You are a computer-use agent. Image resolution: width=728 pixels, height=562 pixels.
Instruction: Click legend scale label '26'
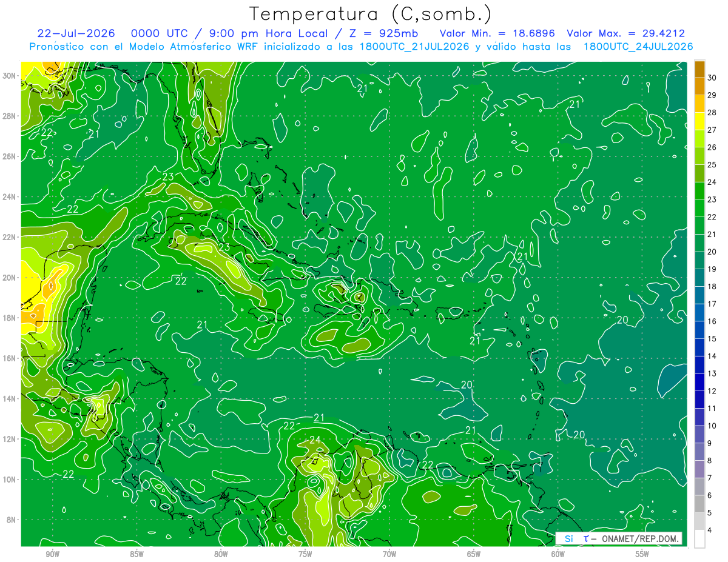[x=712, y=147]
